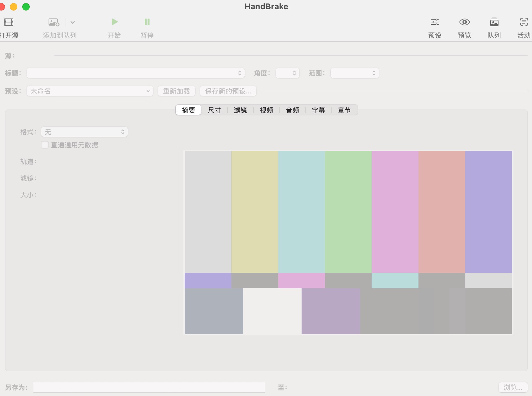The width and height of the screenshot is (532, 396).
Task: Open the Range (范围) popup menu
Action: click(355, 73)
